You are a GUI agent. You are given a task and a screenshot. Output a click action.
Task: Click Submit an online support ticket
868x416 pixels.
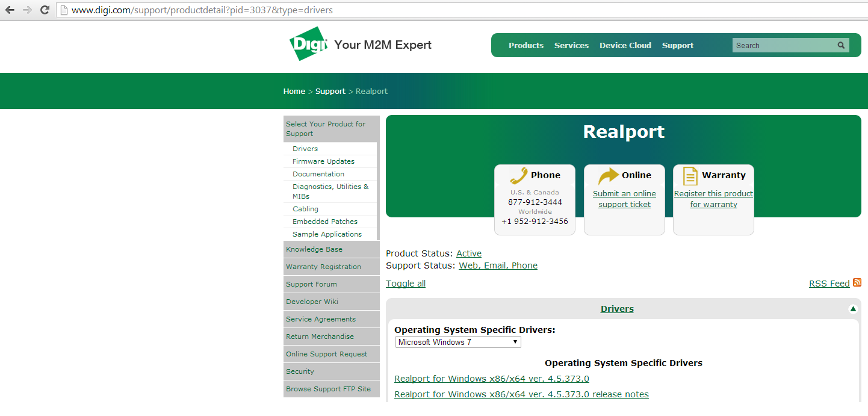point(624,199)
